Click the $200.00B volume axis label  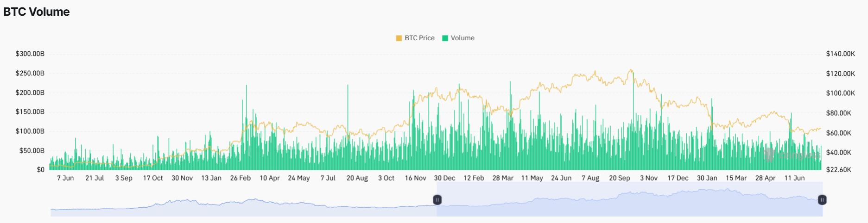pyautogui.click(x=30, y=93)
